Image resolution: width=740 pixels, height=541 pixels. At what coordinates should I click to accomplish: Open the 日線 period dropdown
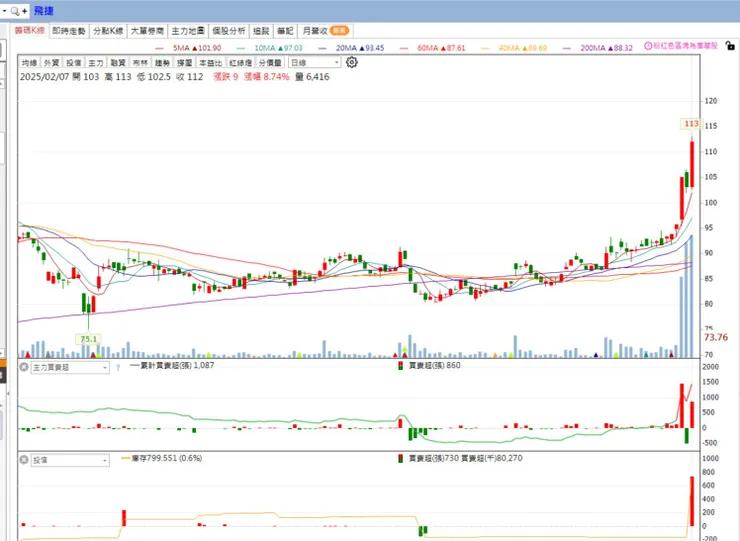314,62
